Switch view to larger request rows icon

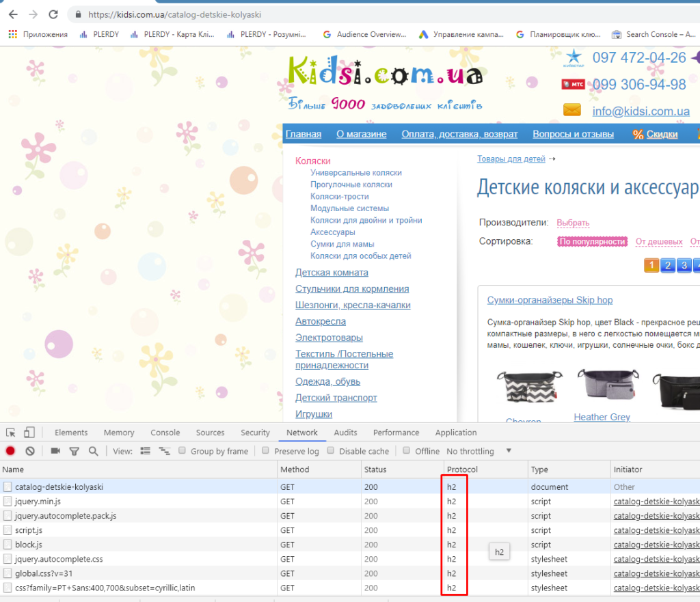(x=164, y=451)
